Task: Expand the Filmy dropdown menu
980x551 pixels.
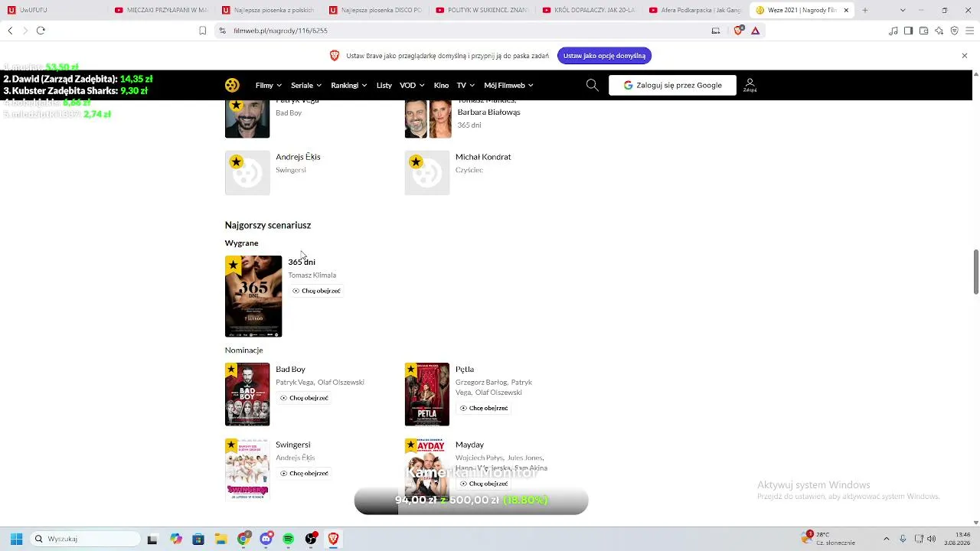Action: (x=268, y=85)
